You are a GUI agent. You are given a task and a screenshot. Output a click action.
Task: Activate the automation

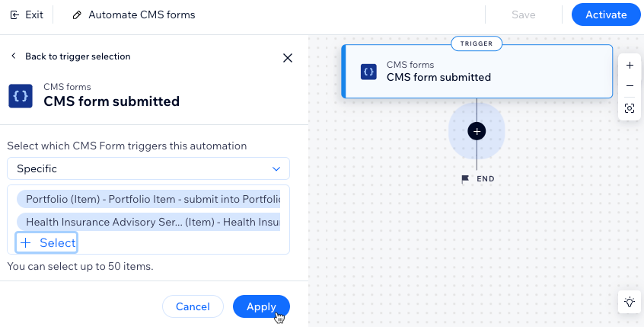606,14
